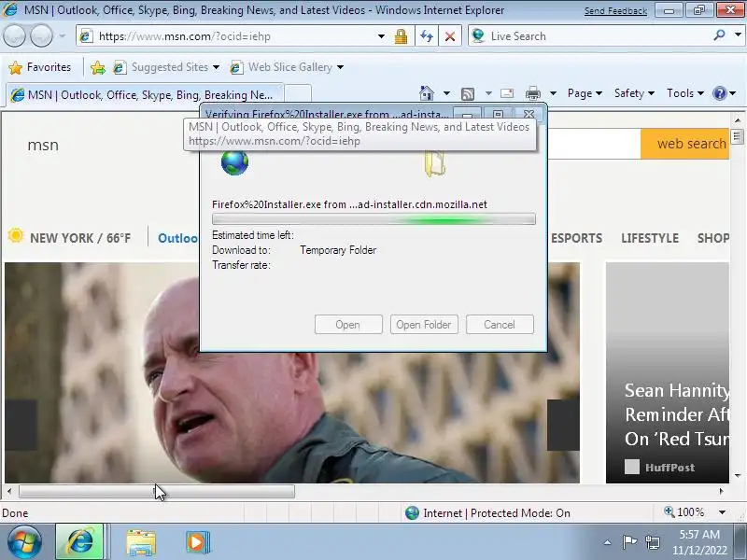The height and width of the screenshot is (560, 747).
Task: Select the MSN browser tab
Action: click(x=145, y=95)
